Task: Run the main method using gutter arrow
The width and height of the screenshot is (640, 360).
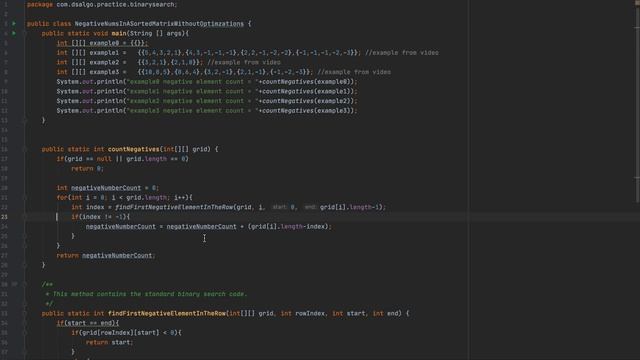Action: click(x=14, y=33)
